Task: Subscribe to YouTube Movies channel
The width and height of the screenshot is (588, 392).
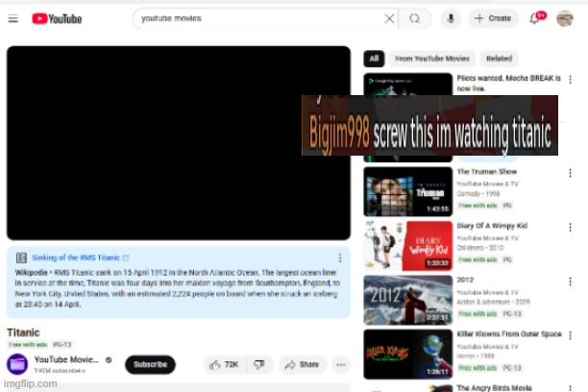Action: [x=150, y=364]
